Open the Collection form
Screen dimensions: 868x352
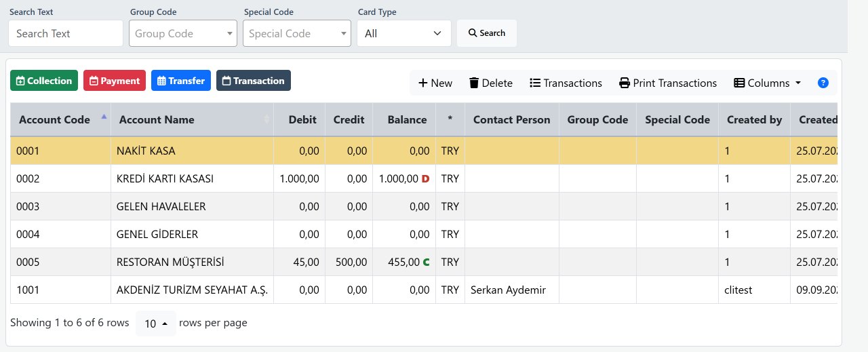click(x=44, y=81)
